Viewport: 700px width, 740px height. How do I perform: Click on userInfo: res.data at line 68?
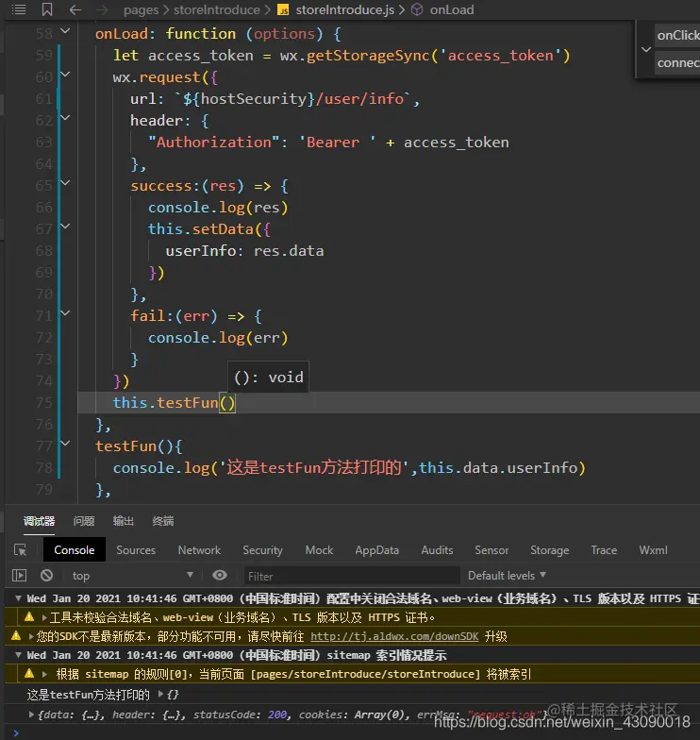click(244, 251)
